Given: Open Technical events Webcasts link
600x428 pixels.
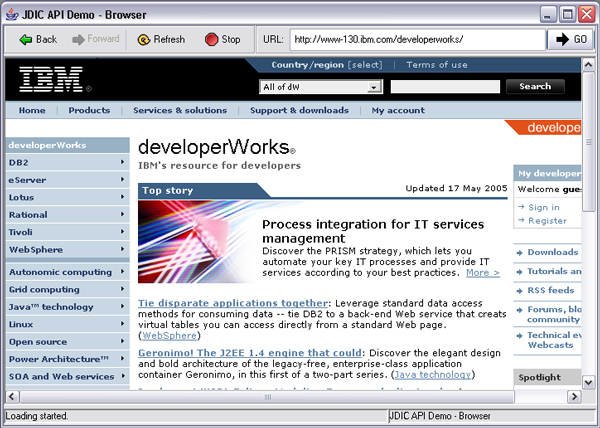Looking at the screenshot, I should pyautogui.click(x=554, y=340).
